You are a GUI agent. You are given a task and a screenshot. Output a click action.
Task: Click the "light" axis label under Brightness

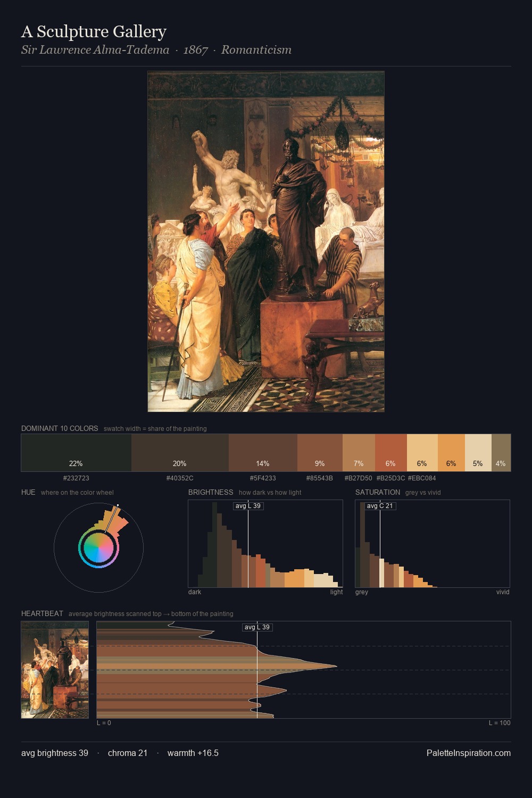click(x=336, y=592)
